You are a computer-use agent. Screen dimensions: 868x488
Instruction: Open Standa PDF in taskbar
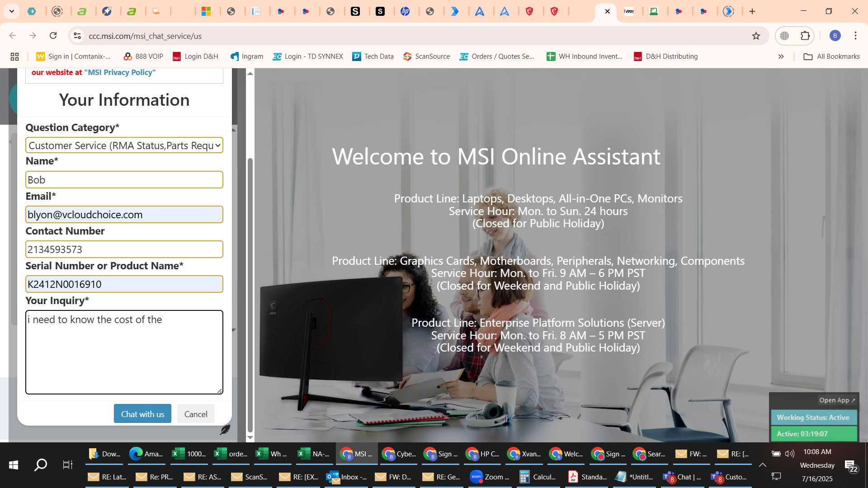click(x=587, y=477)
